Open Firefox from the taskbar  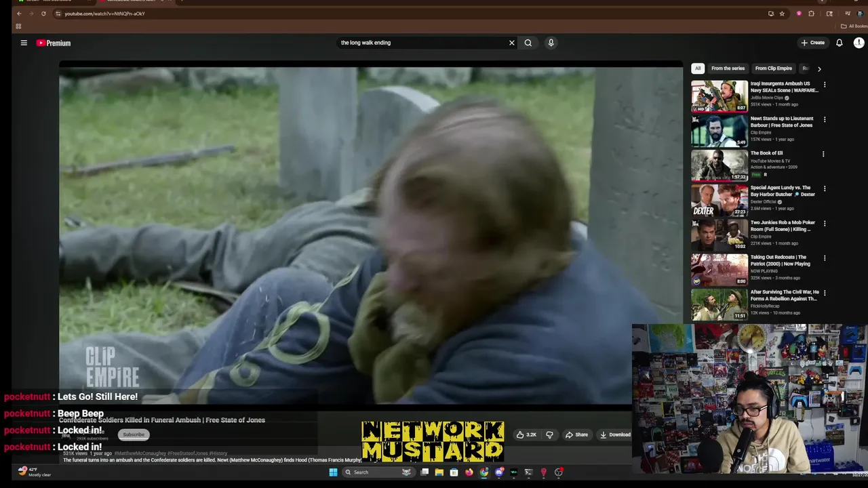click(x=469, y=472)
